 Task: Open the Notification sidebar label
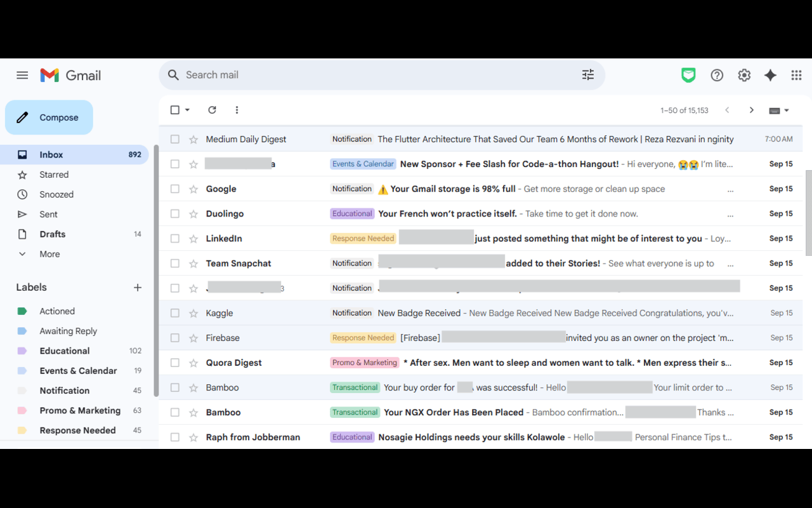(x=75, y=391)
